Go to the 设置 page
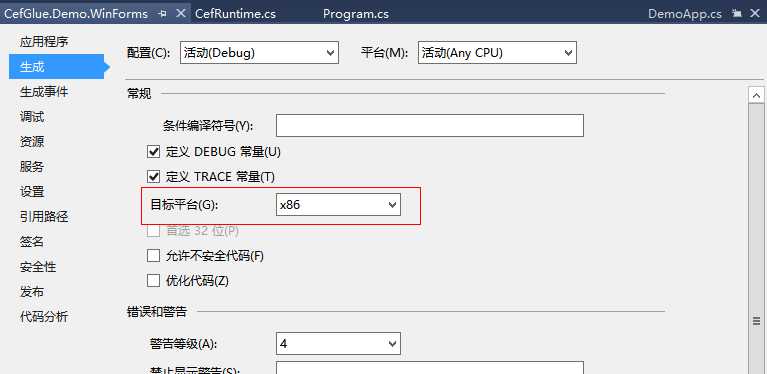Image resolution: width=767 pixels, height=374 pixels. [32, 192]
